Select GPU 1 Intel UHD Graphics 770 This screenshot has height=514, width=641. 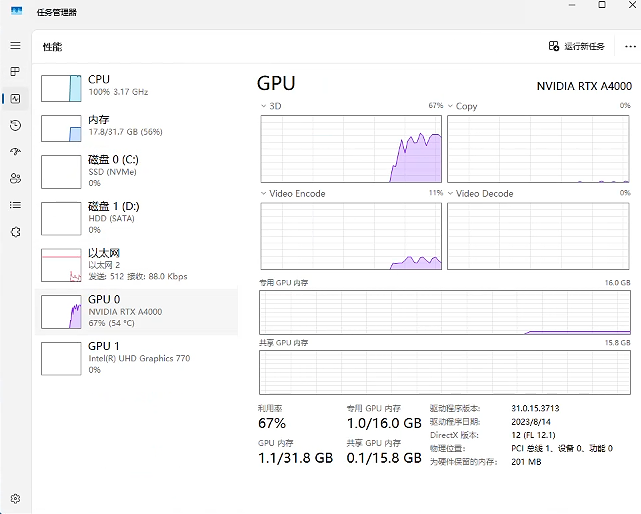[137, 357]
